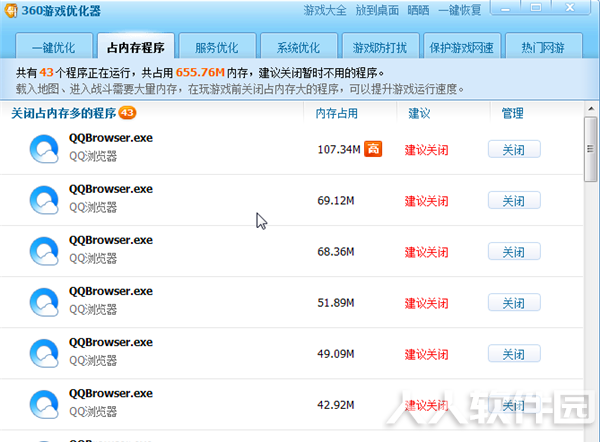Viewport: 600px width, 442px height.
Task: Click the 晒晒 link in title bar
Action: point(418,10)
